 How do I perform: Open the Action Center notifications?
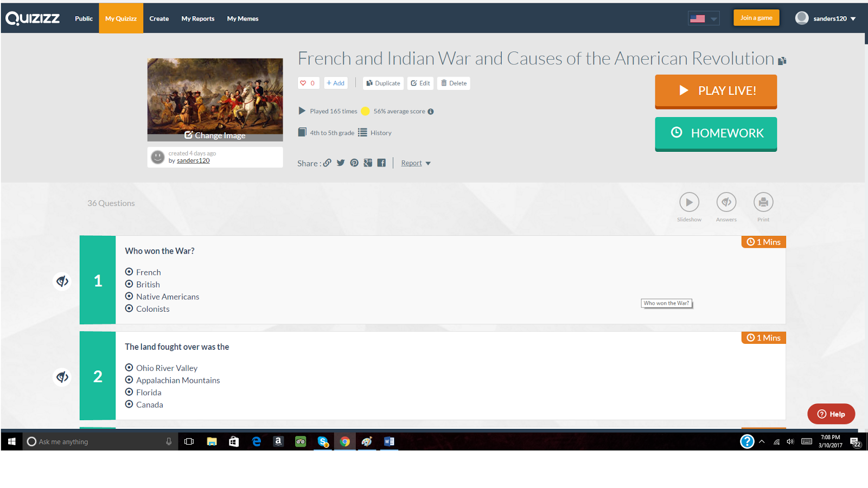pos(856,442)
